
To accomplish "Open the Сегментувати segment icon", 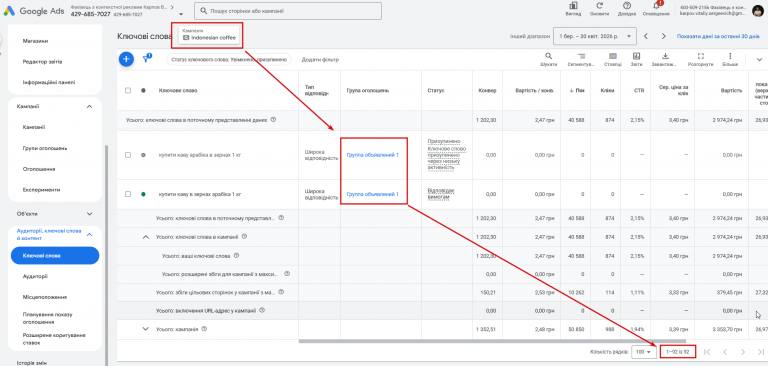I will [581, 56].
